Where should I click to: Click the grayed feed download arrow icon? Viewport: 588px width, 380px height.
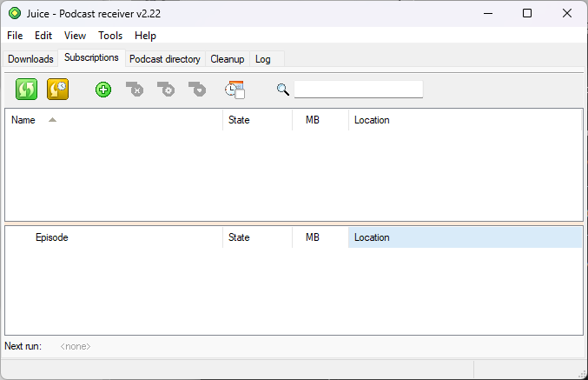198,90
